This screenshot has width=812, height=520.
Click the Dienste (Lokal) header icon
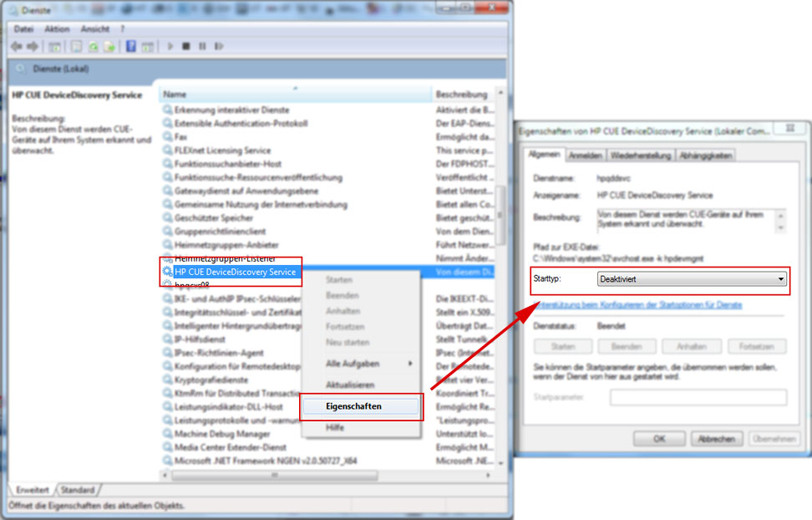coord(20,69)
